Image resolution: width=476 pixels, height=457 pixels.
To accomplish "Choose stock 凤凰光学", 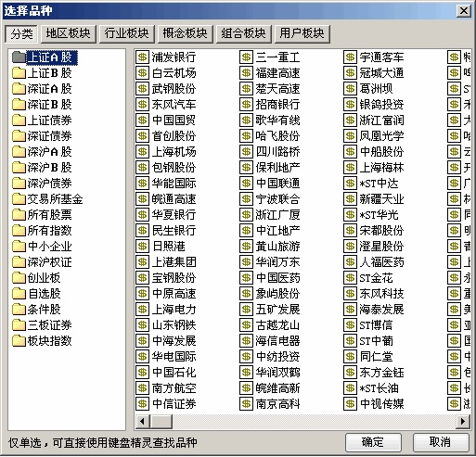I will [381, 136].
